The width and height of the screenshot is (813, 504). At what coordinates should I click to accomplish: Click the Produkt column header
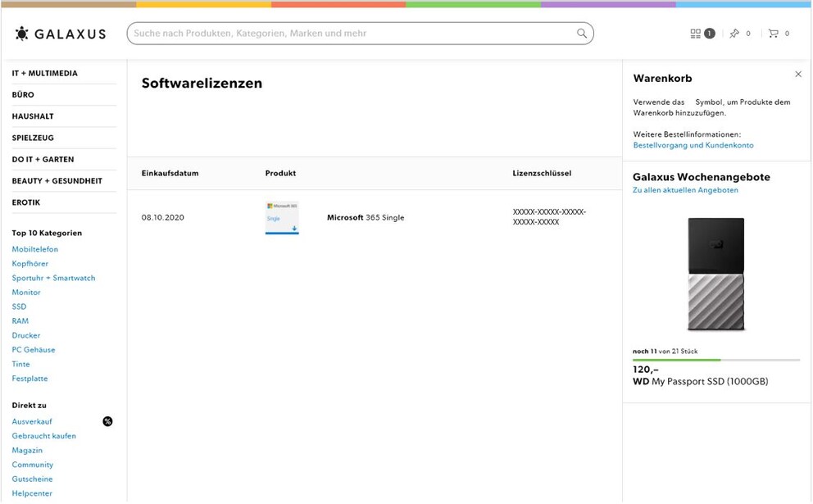click(280, 173)
